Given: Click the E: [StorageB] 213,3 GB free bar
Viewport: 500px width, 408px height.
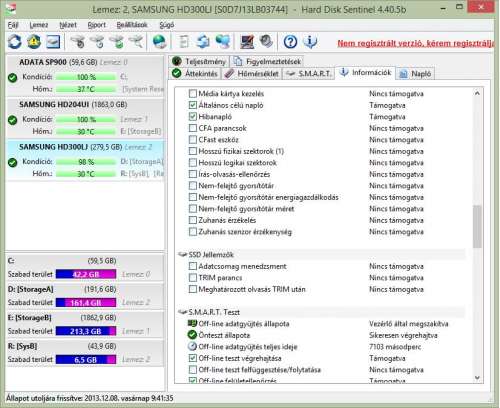Looking at the screenshot, I should coord(86,331).
